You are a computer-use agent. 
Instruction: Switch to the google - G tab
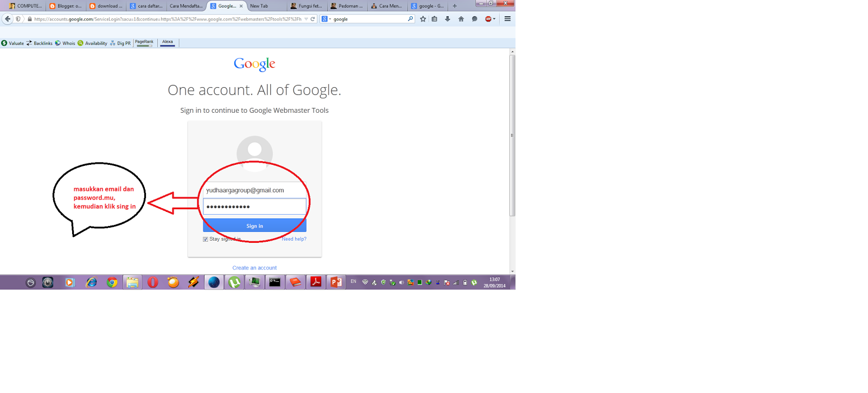click(427, 6)
